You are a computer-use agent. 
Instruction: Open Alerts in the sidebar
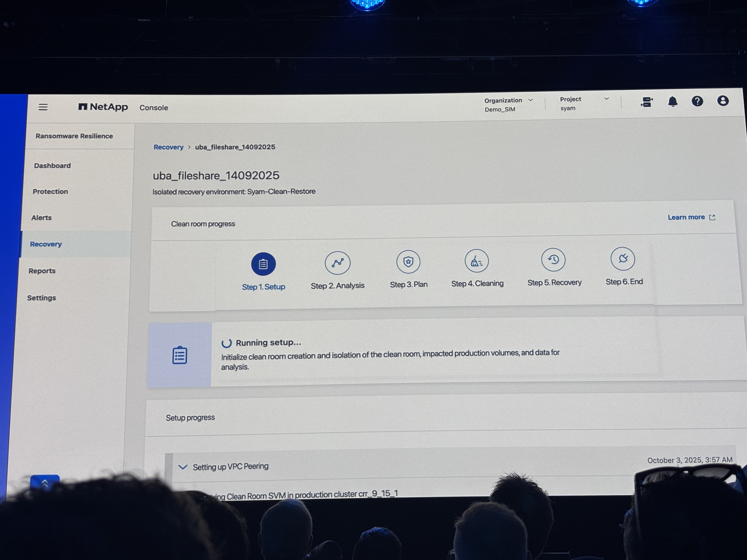point(41,218)
